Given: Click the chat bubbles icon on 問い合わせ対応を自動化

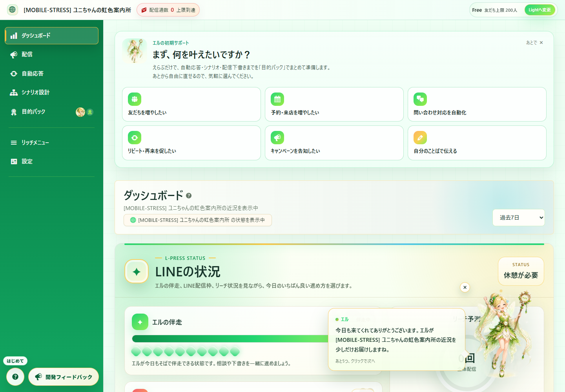Looking at the screenshot, I should pos(420,99).
